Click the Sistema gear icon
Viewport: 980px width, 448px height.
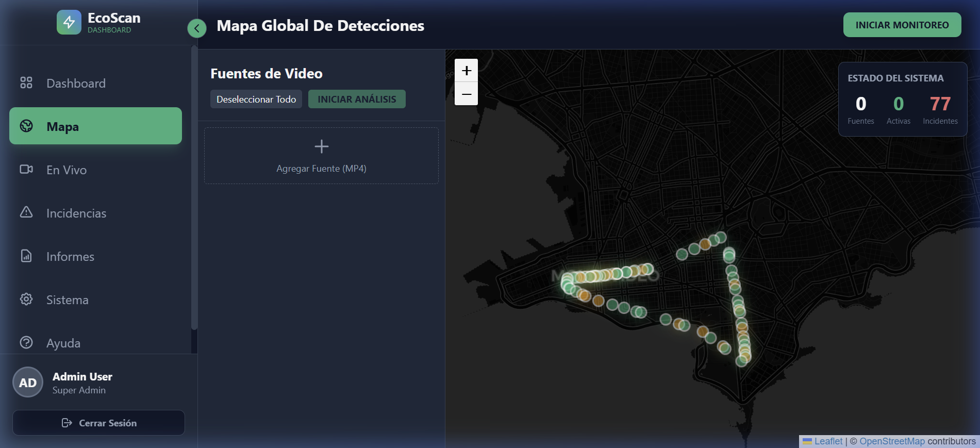26,299
